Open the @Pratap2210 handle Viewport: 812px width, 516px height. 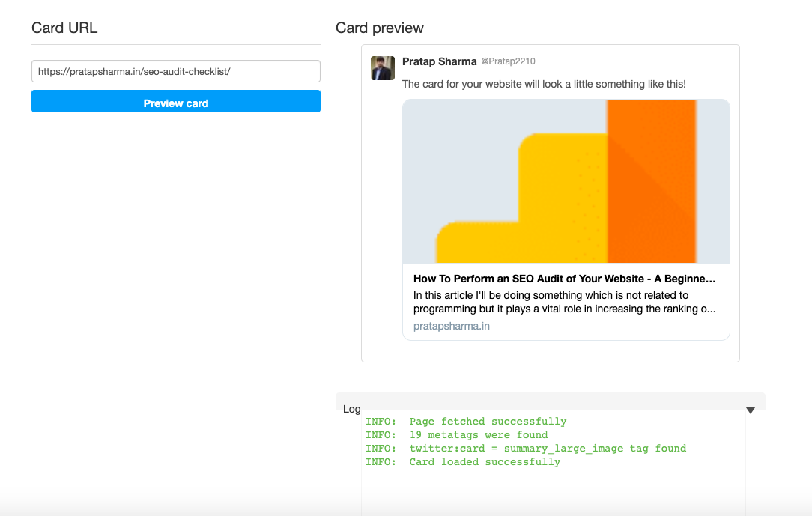507,61
